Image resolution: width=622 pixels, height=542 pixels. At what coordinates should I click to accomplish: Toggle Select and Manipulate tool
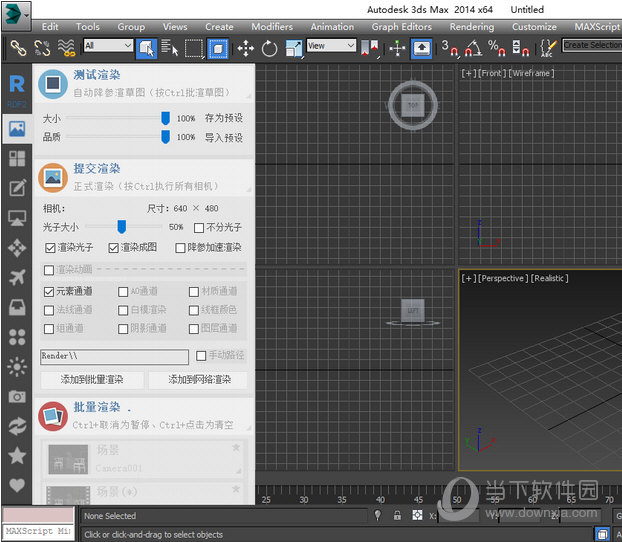tap(397, 48)
